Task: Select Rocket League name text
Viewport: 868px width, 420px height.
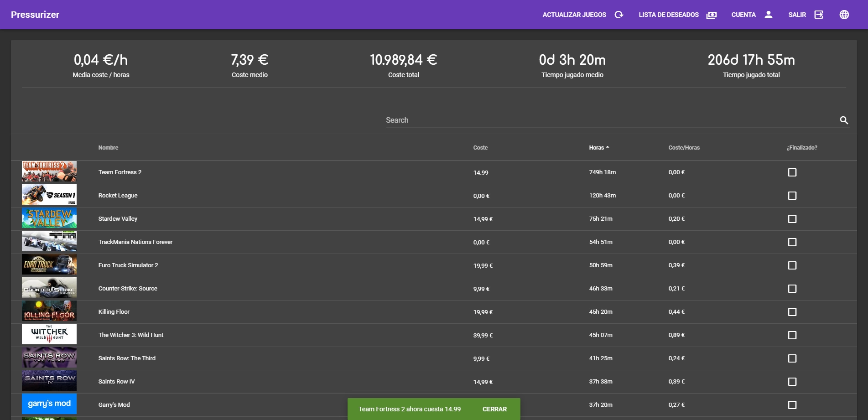Action: [118, 196]
